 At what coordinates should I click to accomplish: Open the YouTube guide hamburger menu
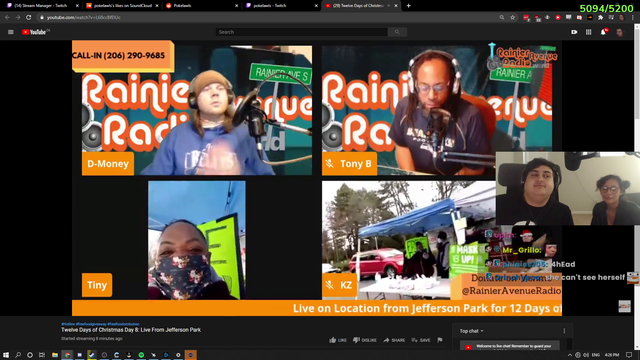coord(11,32)
